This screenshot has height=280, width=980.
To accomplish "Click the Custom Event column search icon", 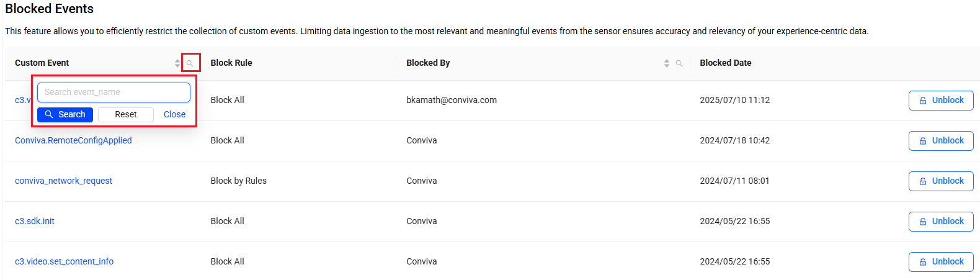I will (x=190, y=63).
